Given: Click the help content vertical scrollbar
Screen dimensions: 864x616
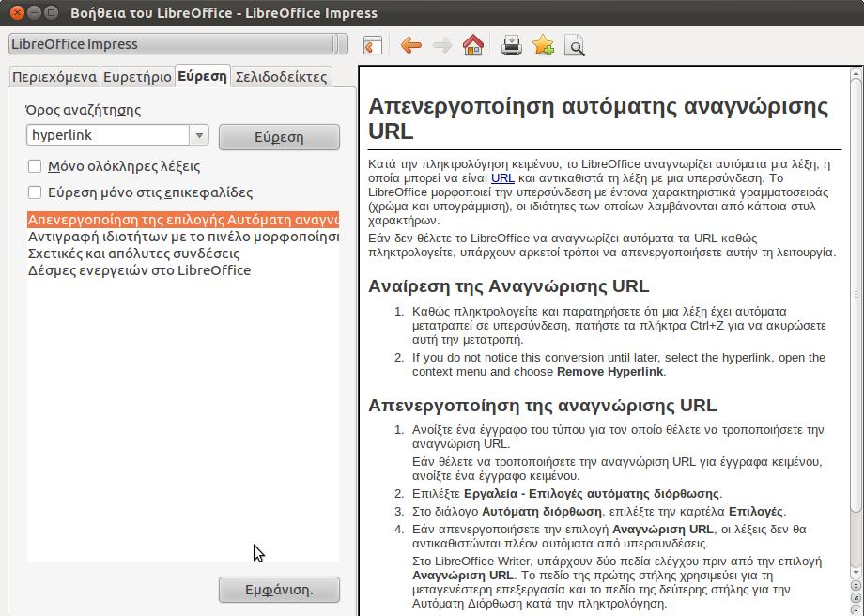Looking at the screenshot, I should (856, 295).
